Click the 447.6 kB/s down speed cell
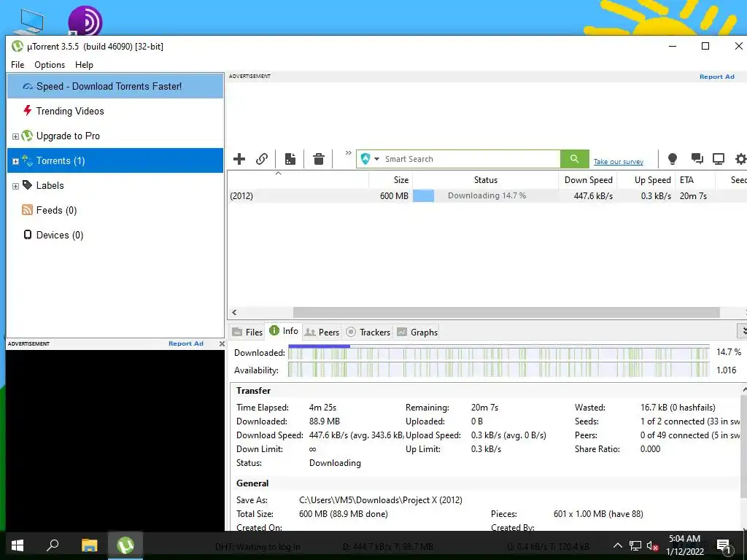This screenshot has height=560, width=747. (593, 195)
